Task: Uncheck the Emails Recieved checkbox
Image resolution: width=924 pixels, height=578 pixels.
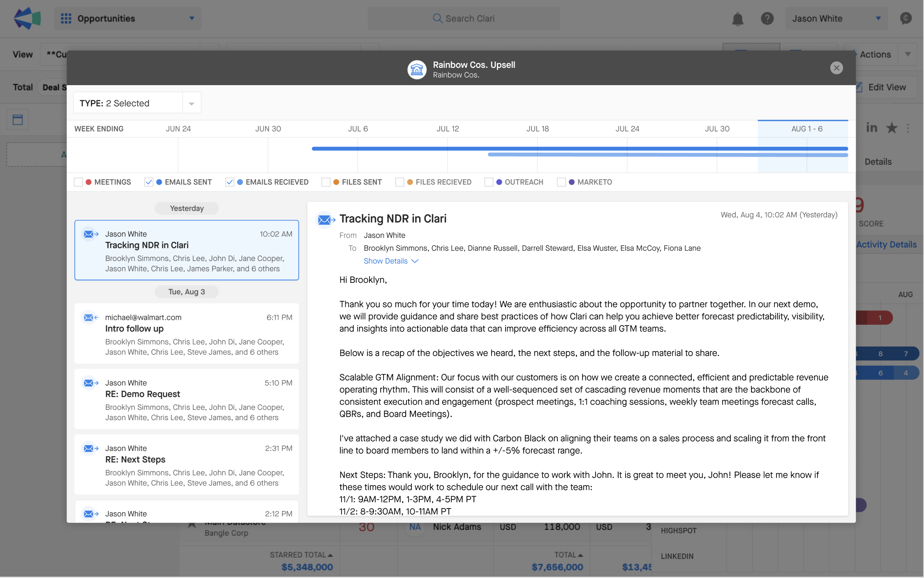Action: [x=230, y=182]
